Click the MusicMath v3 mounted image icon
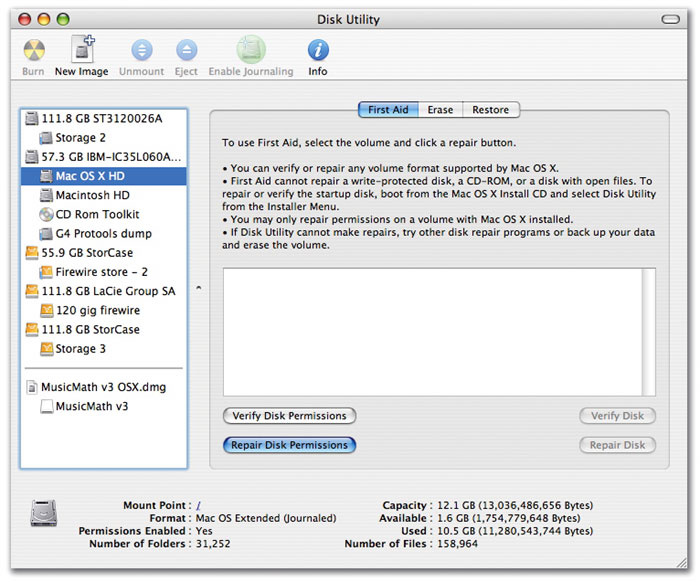The width and height of the screenshot is (700, 582). coord(46,407)
